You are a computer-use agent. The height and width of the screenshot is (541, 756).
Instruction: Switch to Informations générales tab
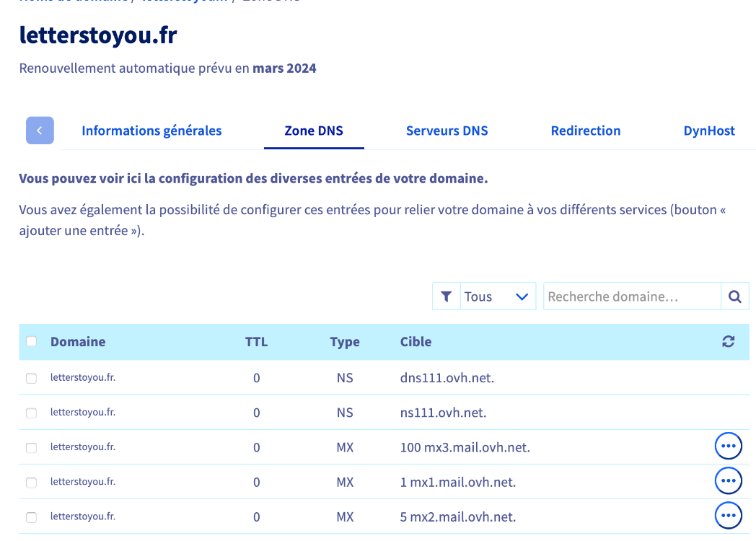(151, 131)
